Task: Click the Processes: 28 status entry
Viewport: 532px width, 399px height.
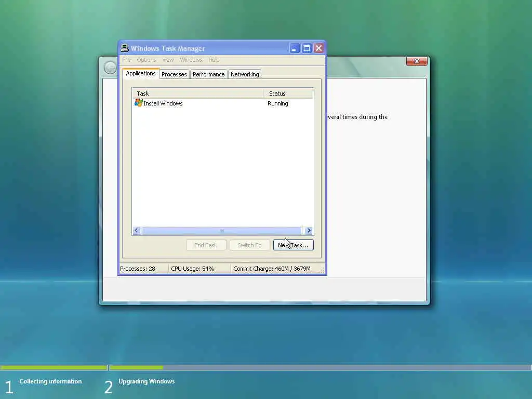Action: click(143, 269)
